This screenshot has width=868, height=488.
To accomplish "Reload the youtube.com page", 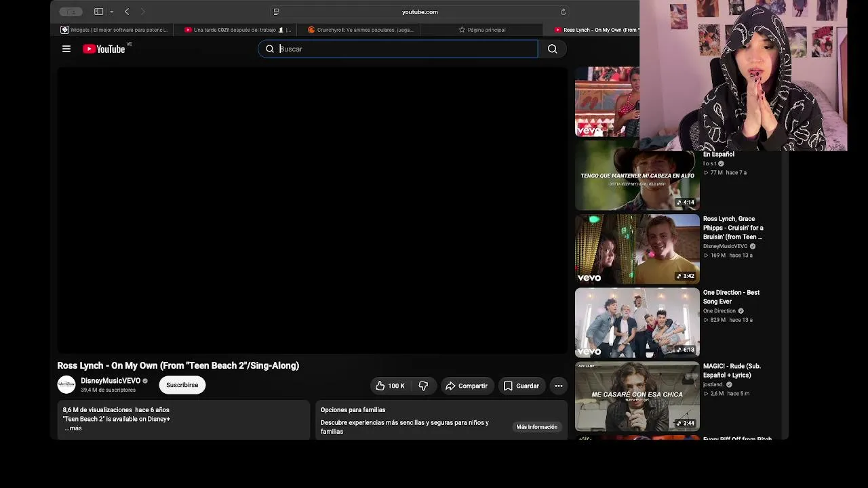I will pyautogui.click(x=563, y=12).
